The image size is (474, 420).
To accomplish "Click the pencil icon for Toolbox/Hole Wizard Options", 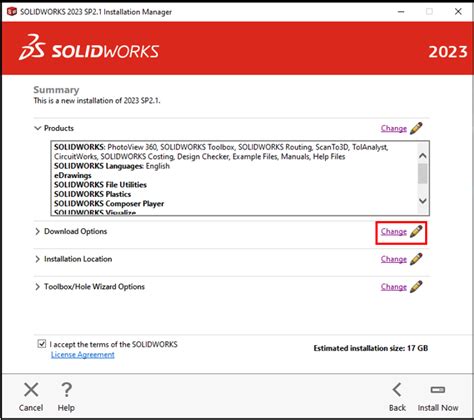I will [416, 287].
